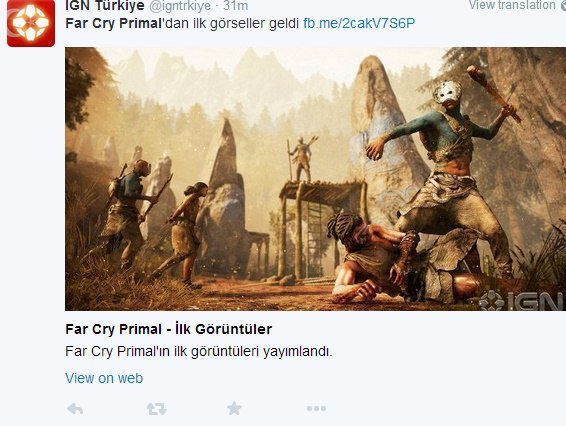
Task: Click the spearman on the wooden watchtower
Action: [x=302, y=159]
